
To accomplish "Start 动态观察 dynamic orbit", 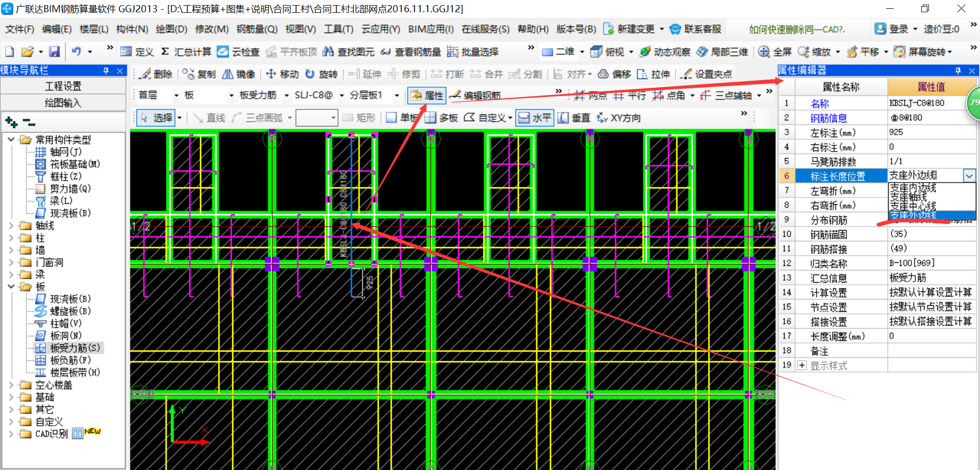I will pos(665,52).
